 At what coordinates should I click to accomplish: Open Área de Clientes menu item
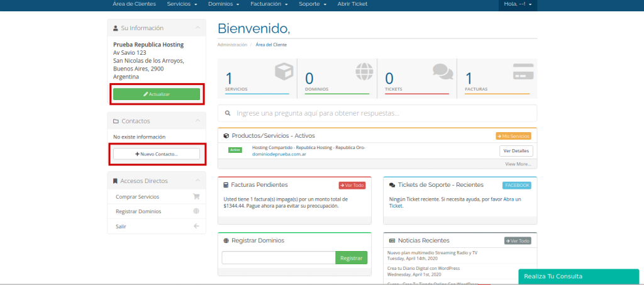134,4
